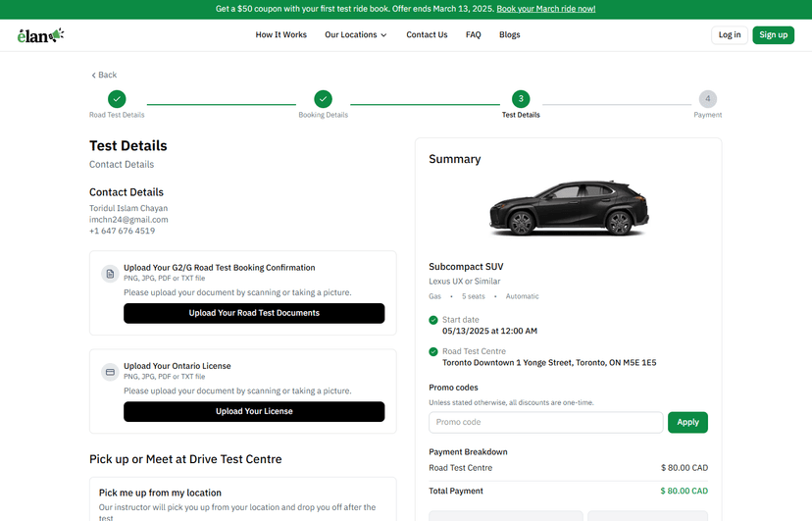Viewport: 812px width, 521px height.
Task: Click the Lexus UX or Similar text
Action: point(465,282)
